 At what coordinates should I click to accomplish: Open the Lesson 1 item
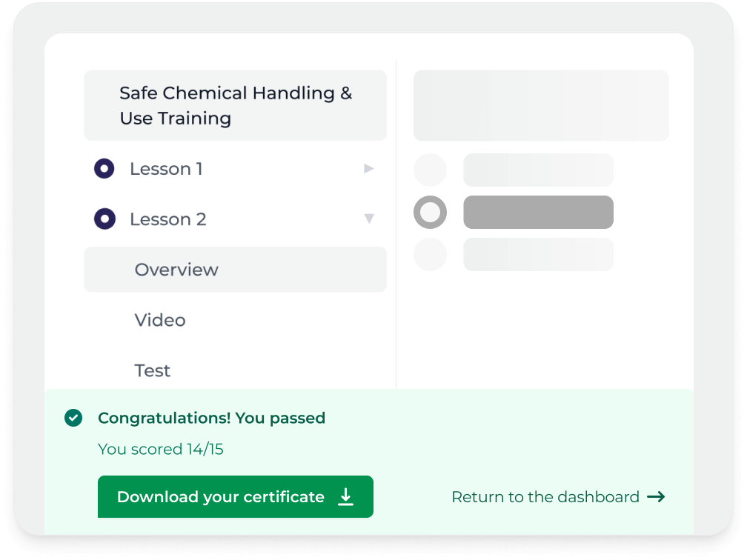pyautogui.click(x=166, y=169)
